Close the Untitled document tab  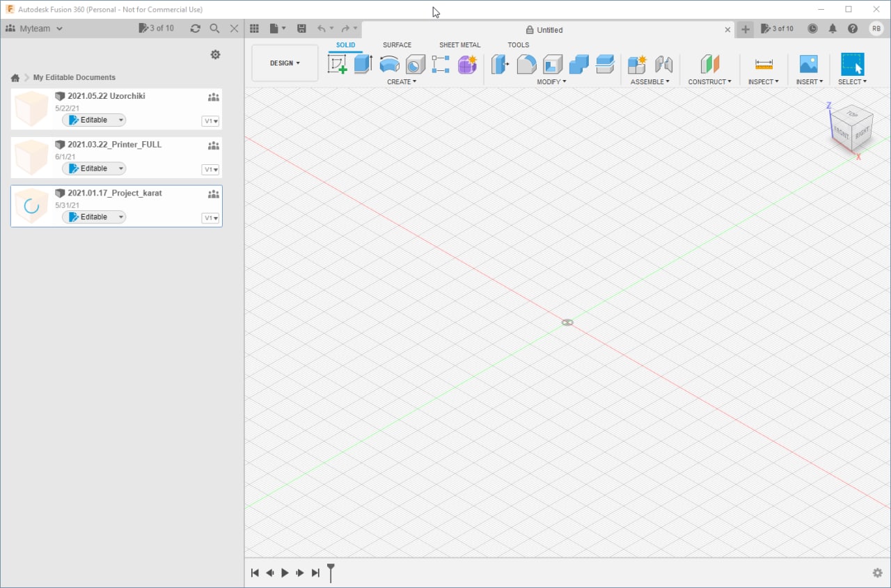coord(728,30)
